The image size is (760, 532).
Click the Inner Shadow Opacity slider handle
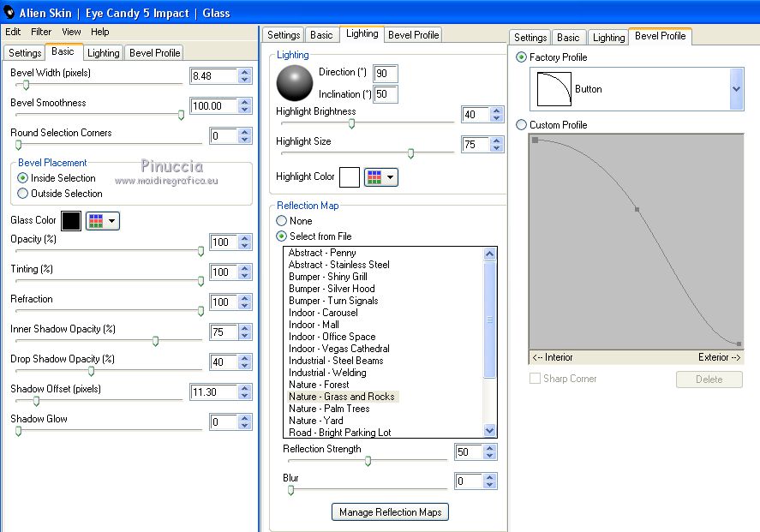click(x=156, y=341)
